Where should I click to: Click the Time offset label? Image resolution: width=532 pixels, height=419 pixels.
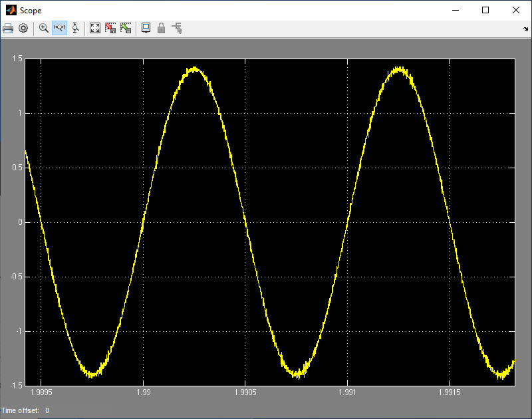(x=20, y=410)
